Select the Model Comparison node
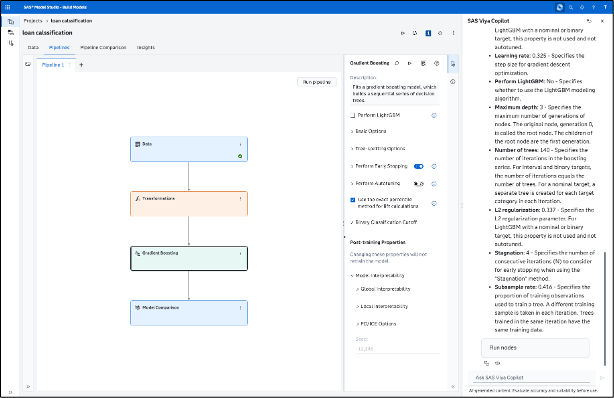This screenshot has height=398, width=614. pos(189,313)
